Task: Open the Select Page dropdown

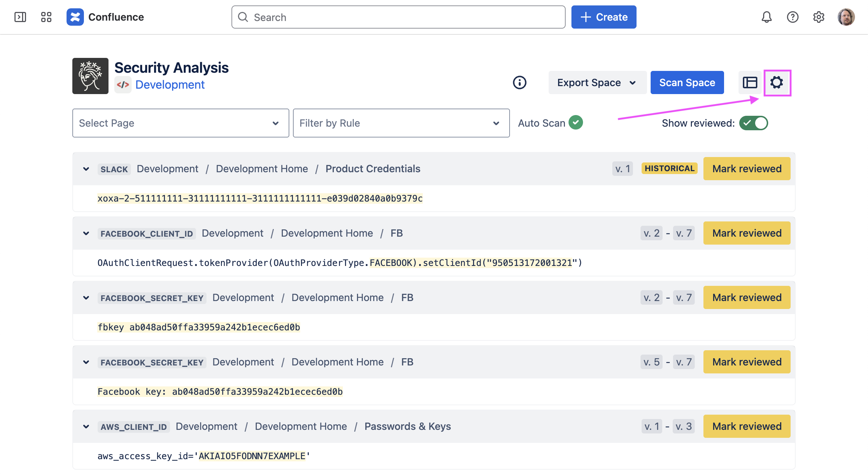Action: pyautogui.click(x=180, y=123)
